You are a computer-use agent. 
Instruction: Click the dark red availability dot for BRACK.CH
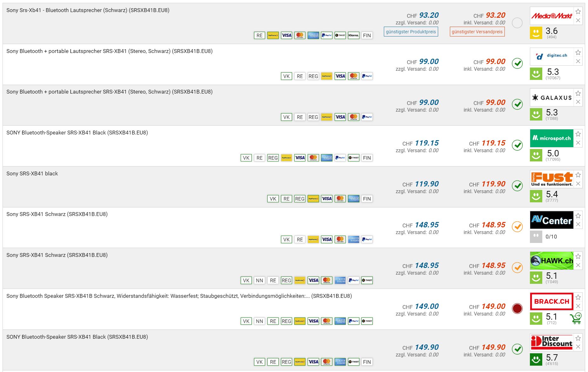(x=517, y=308)
